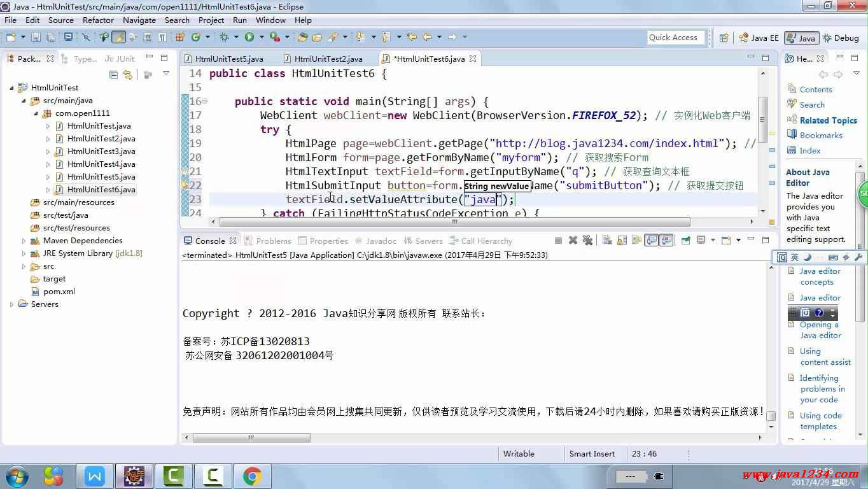Select pom.xml in Package Explorer

point(59,292)
